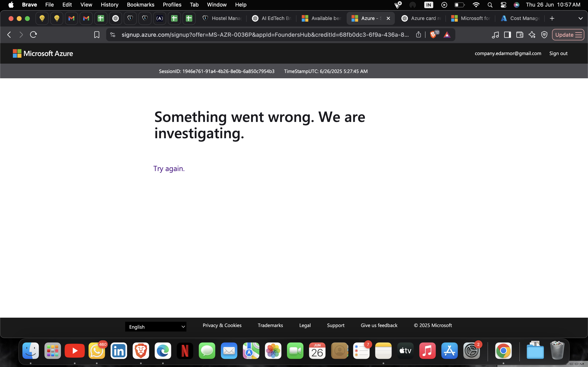The height and width of the screenshot is (367, 588).
Task: Click the share icon beside the URL
Action: pos(418,34)
